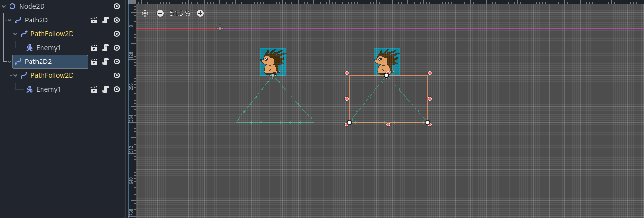The height and width of the screenshot is (218, 644).
Task: Click the hedgehog sprite on the unselected path
Action: click(x=273, y=61)
